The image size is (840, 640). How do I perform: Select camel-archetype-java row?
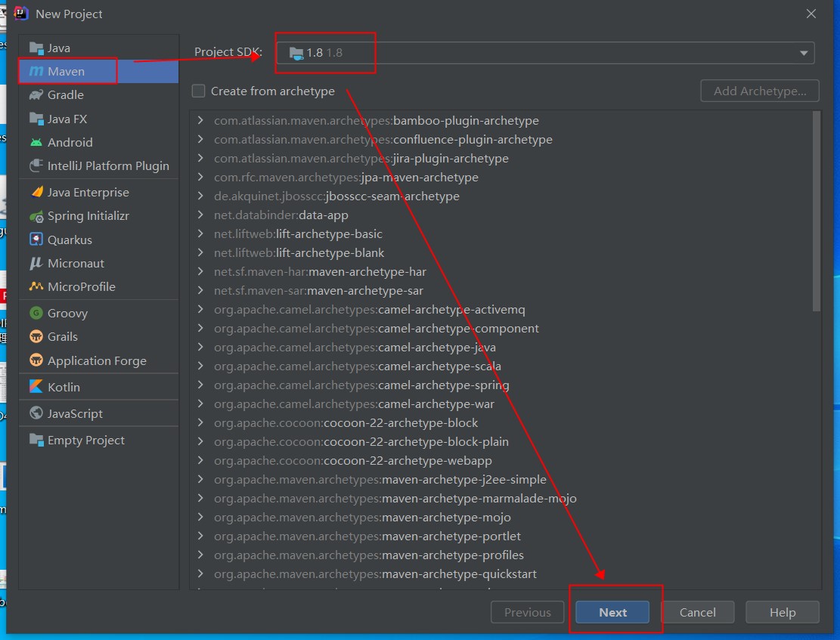tap(502, 347)
